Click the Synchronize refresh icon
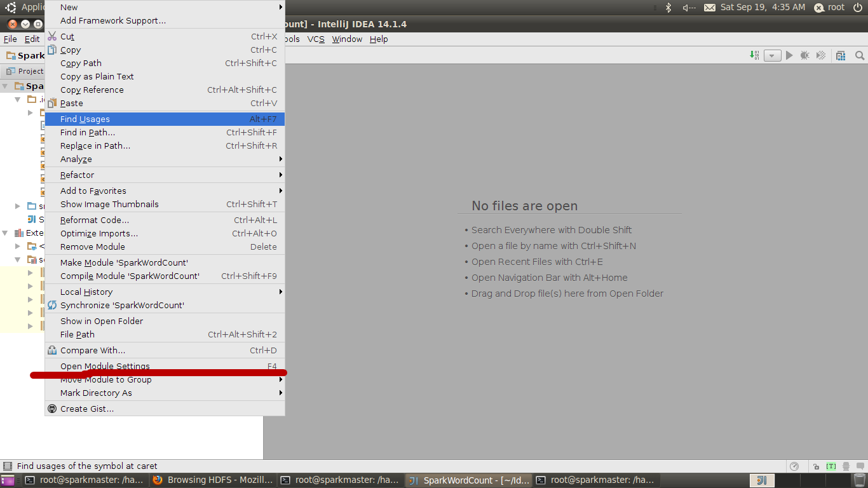 tap(52, 305)
